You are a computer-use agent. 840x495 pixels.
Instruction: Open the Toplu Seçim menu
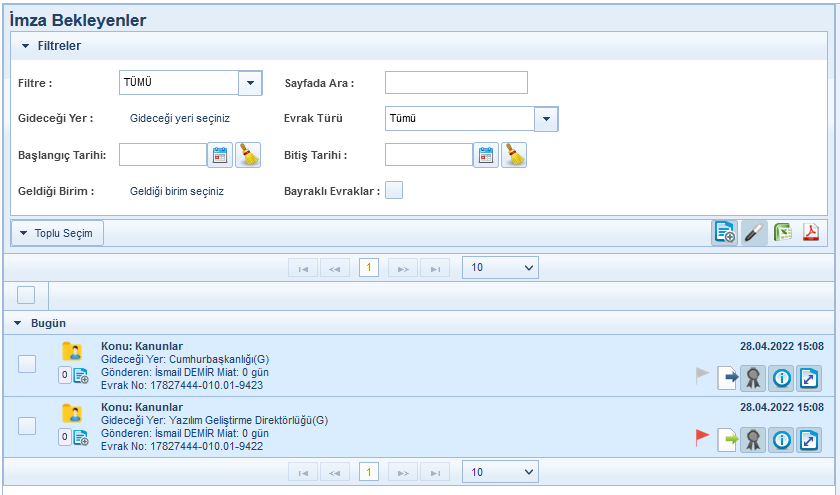57,233
